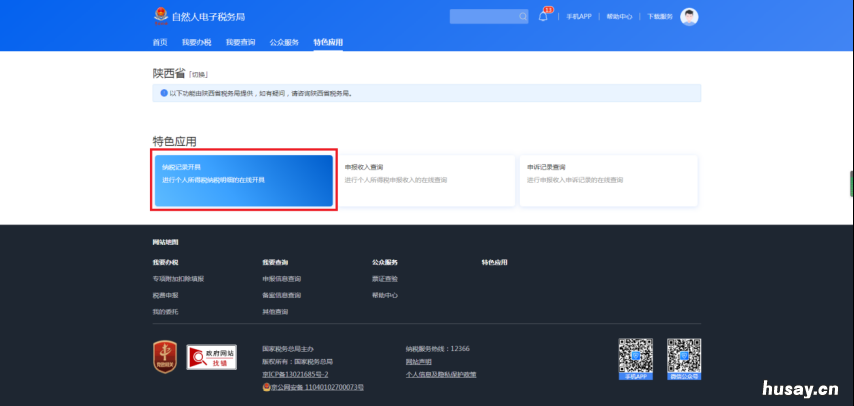Open 帮助中心 in the header
Screen dimensions: 854x406
pos(619,17)
